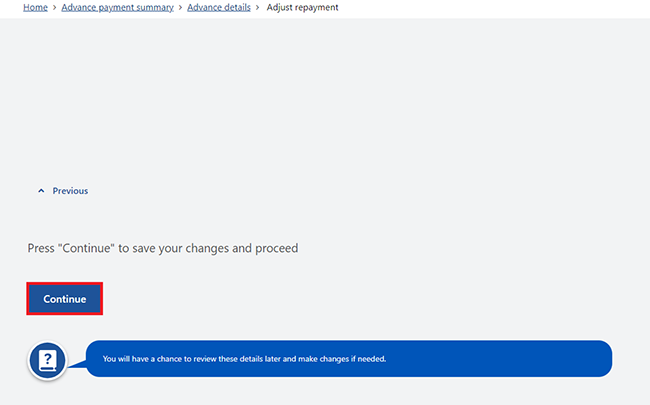This screenshot has height=405, width=650.
Task: Open the help book question mark icon
Action: pos(47,360)
